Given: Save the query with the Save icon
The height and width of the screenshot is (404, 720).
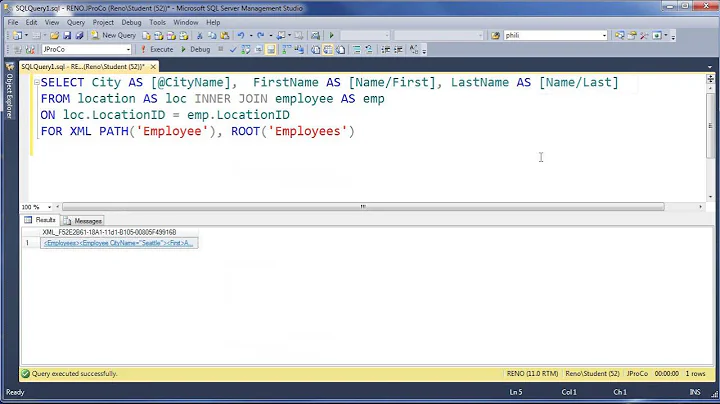Looking at the screenshot, I should 67,35.
